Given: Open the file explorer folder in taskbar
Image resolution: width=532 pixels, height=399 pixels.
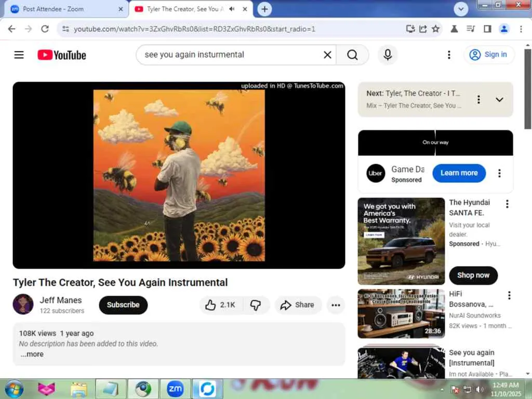Looking at the screenshot, I should (x=79, y=389).
